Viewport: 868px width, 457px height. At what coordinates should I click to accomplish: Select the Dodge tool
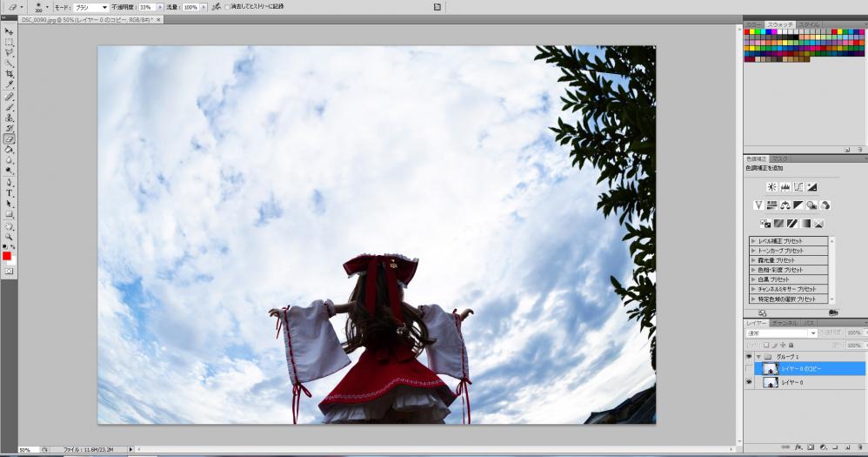pyautogui.click(x=9, y=171)
